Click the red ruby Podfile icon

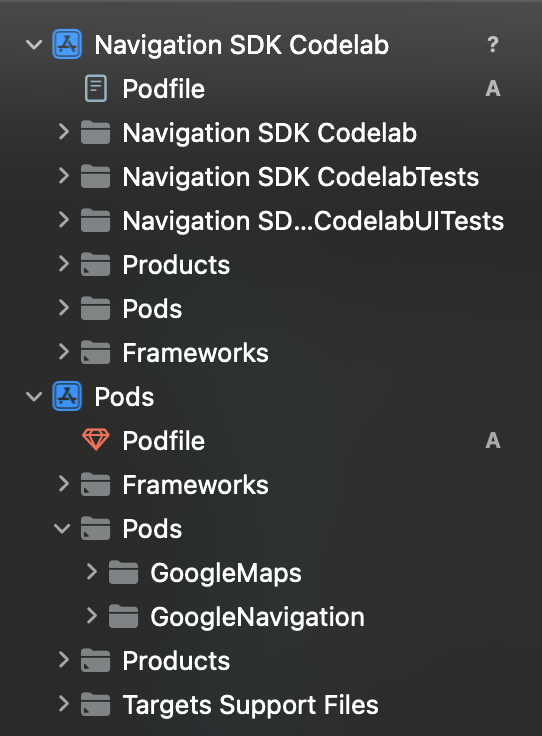pyautogui.click(x=96, y=440)
